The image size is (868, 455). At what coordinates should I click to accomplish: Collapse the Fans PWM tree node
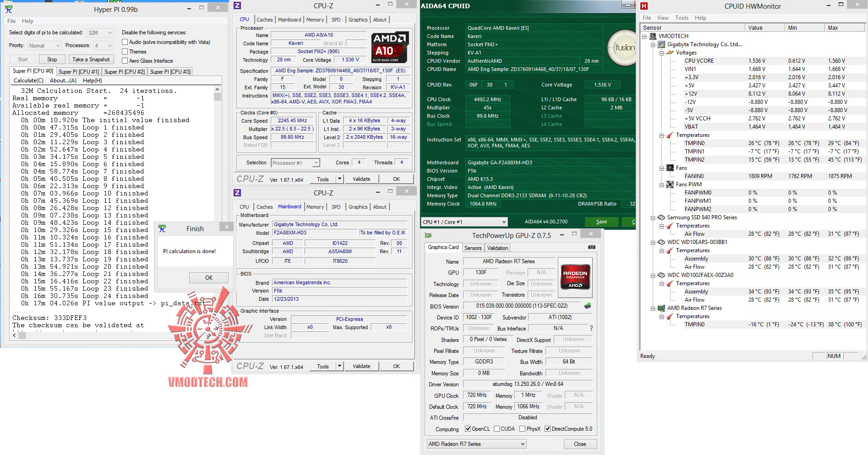[661, 184]
